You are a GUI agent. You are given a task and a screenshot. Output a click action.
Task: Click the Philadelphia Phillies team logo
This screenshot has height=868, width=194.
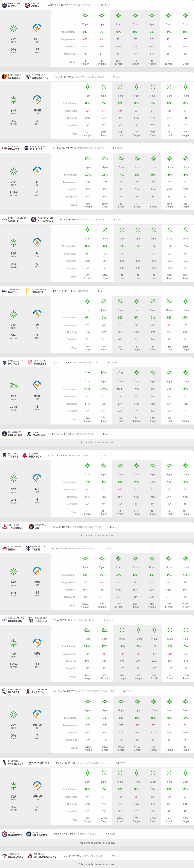point(26,148)
